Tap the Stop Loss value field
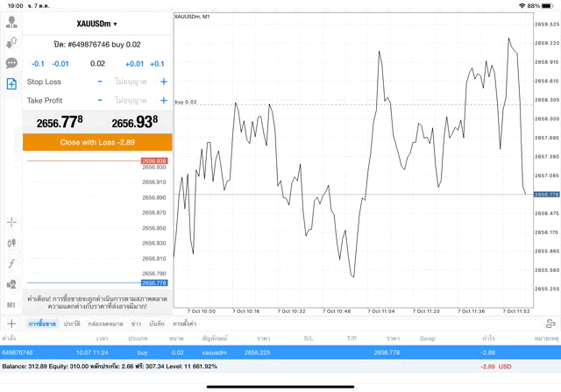 [131, 82]
